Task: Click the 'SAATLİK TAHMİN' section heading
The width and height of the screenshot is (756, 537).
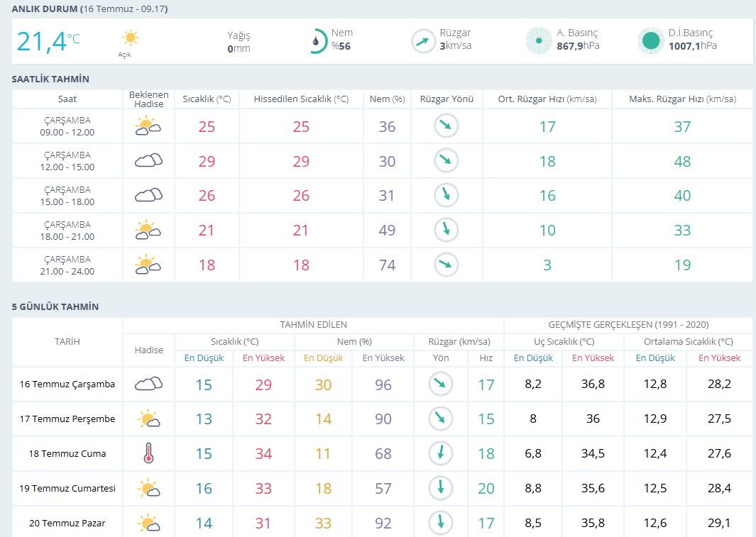Action: tap(50, 79)
